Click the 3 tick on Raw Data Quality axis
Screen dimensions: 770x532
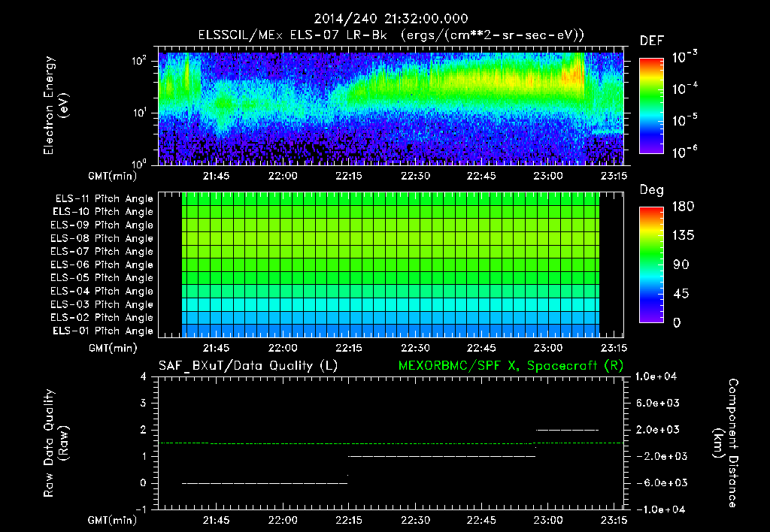[144, 404]
